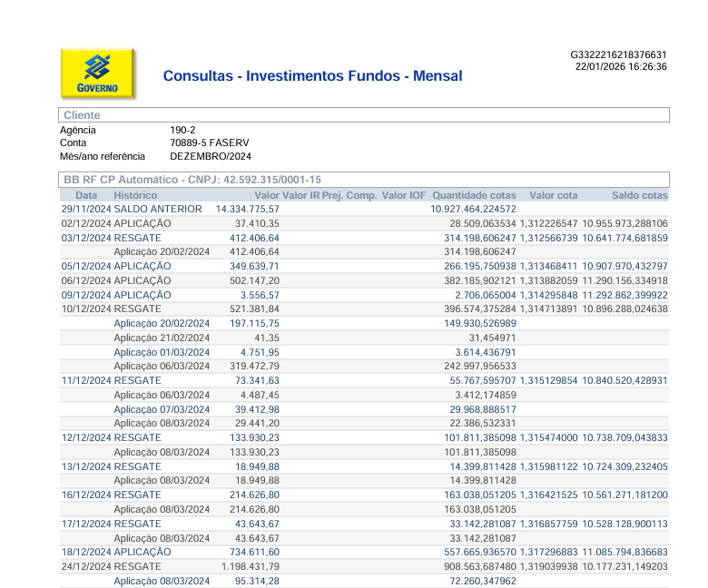708x588 pixels.
Task: Select quantity 10.927.464,224572 in SALDO ANTERIOR row
Action: 473,209
